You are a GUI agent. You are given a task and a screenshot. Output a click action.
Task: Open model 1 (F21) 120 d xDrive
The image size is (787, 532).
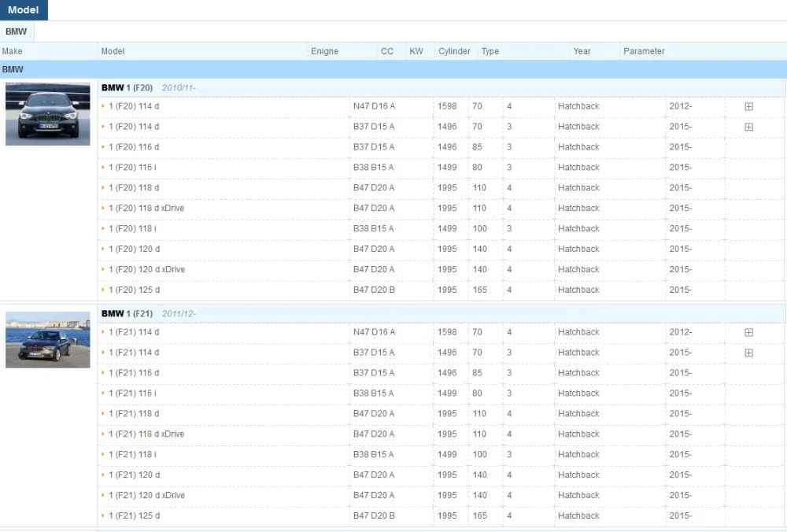pos(146,495)
